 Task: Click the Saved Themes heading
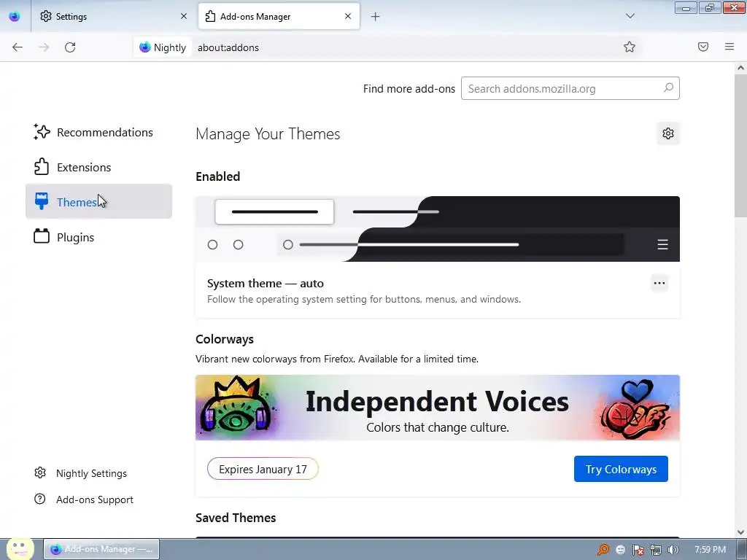(236, 518)
